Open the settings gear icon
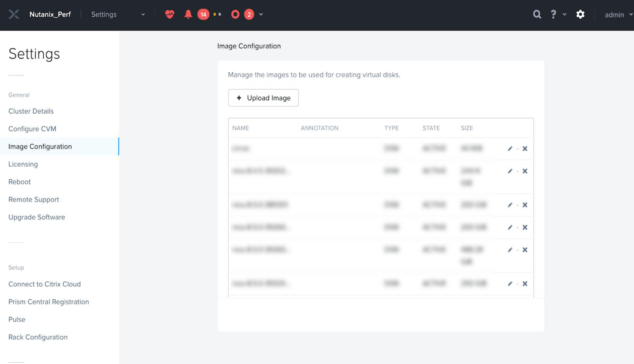Image resolution: width=634 pixels, height=364 pixels. (580, 14)
